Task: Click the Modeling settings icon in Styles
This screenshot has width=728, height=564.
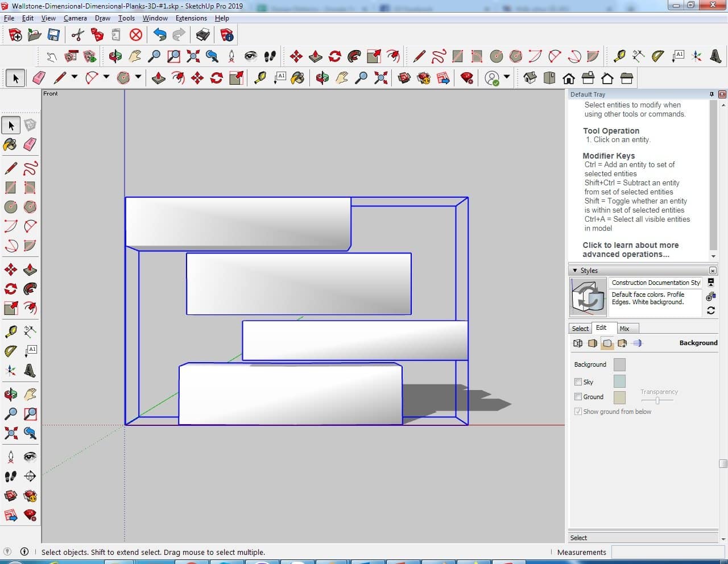Action: [x=637, y=343]
